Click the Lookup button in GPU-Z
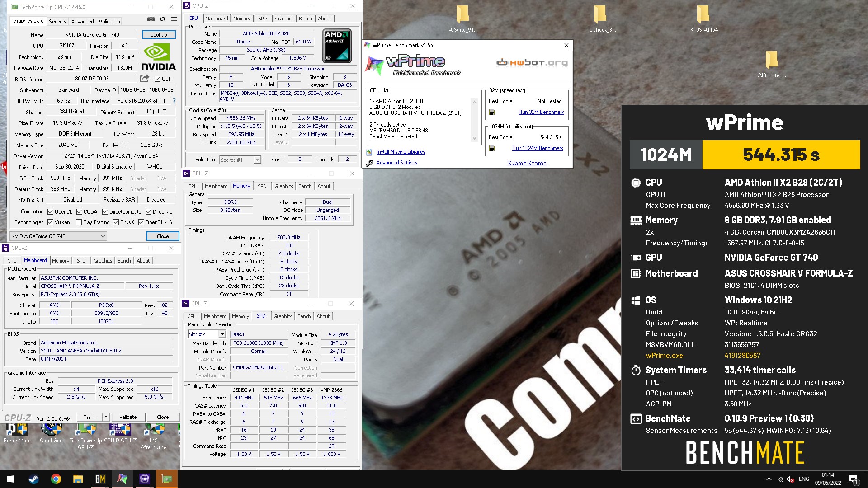Image resolution: width=868 pixels, height=488 pixels. (x=159, y=35)
